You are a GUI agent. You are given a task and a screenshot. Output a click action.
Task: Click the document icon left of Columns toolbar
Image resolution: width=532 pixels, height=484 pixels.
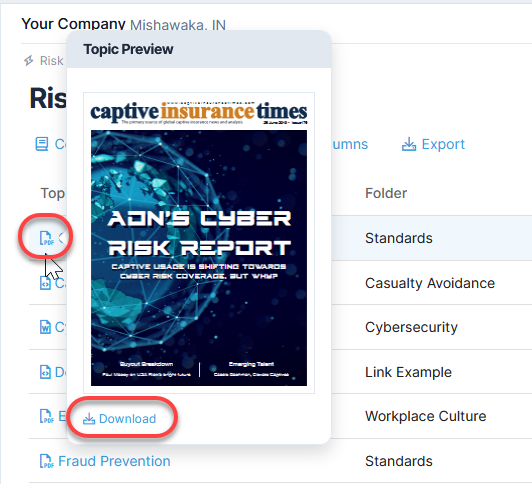(x=42, y=144)
